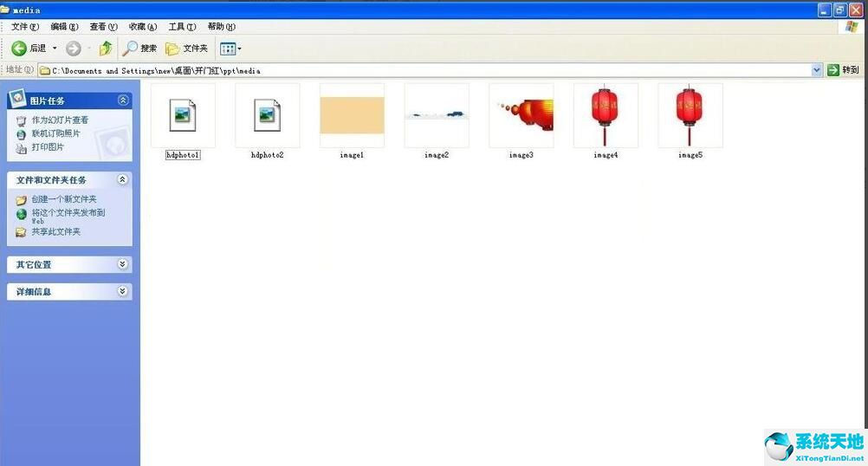Expand the 详细信息 details panel
The height and width of the screenshot is (466, 868).
pos(123,292)
